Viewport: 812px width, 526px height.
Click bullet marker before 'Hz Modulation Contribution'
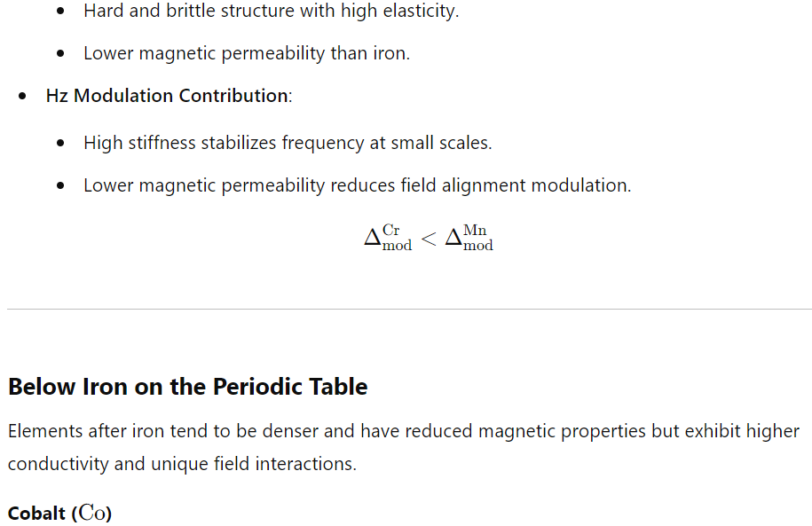tap(22, 96)
